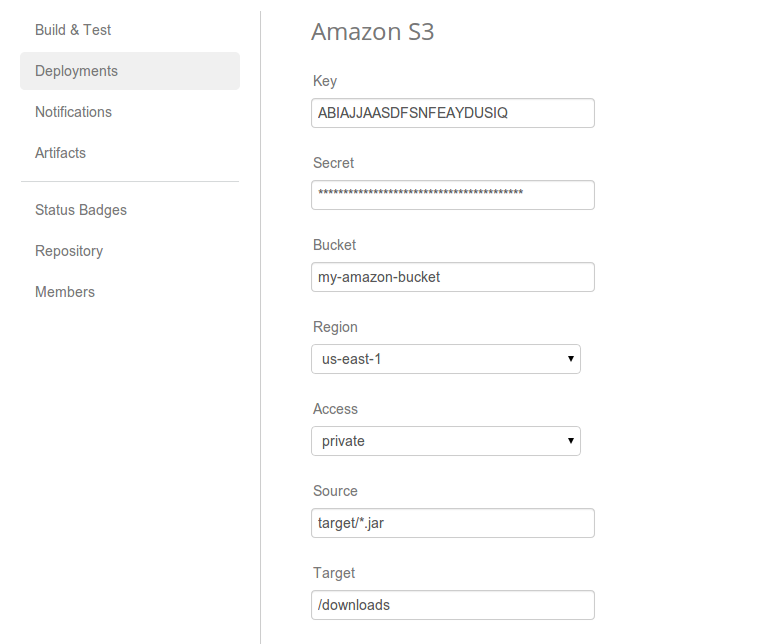Click the Region label above the dropdown

coord(335,327)
